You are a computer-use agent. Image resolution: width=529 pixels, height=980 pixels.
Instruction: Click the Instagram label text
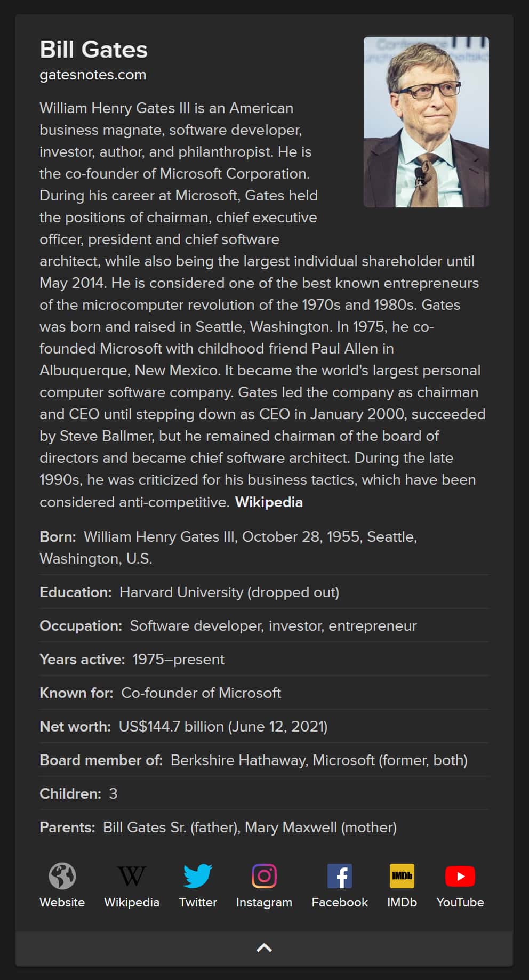click(264, 902)
